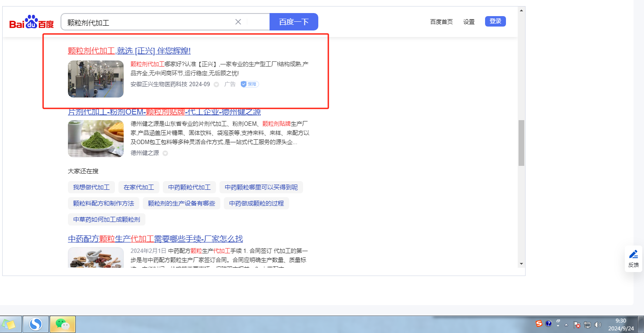This screenshot has height=333, width=644.
Task: Expand dropdown arrow beside 德州健之源 source
Action: (165, 153)
